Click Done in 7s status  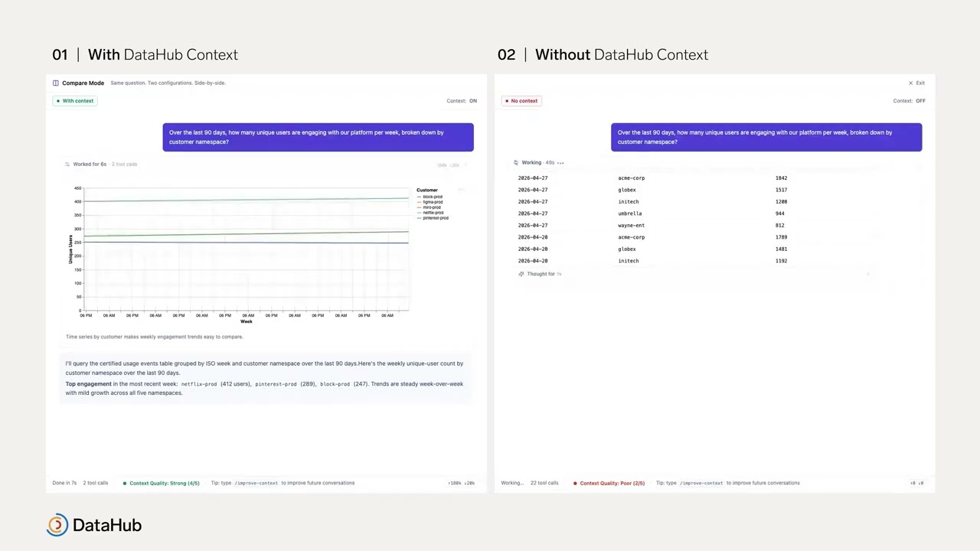coord(64,483)
